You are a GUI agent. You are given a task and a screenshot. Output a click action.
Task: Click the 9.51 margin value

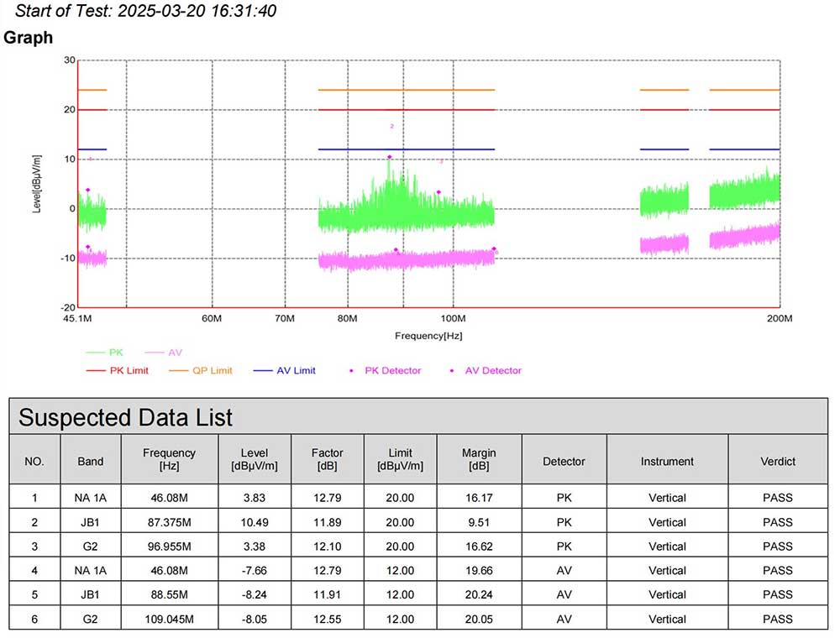(479, 522)
